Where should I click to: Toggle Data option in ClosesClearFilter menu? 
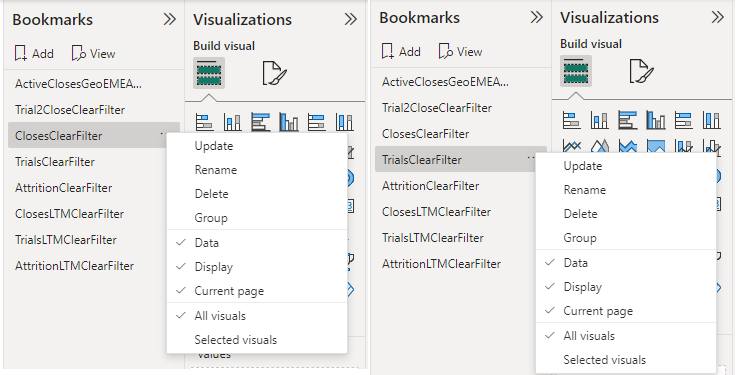click(x=257, y=243)
